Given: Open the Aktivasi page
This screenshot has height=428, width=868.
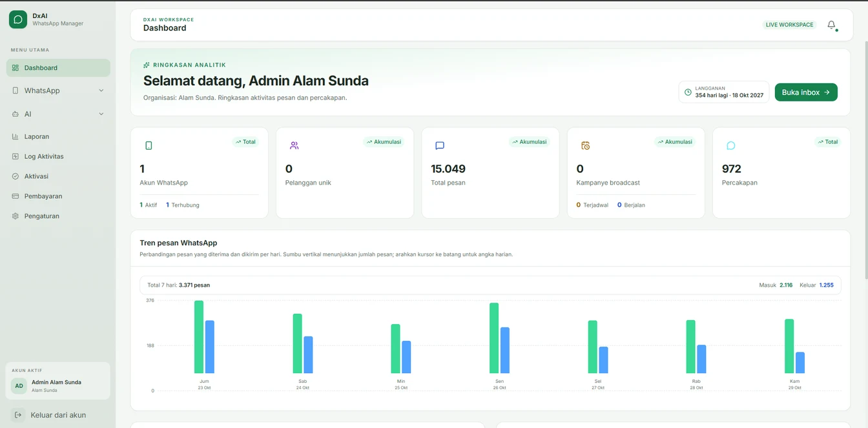Looking at the screenshot, I should click(x=58, y=176).
